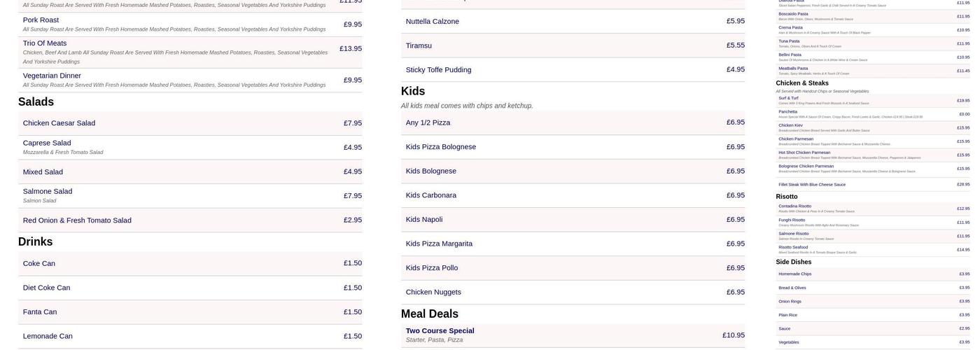Click the Vegetarian Dinner item
Viewport: 980px width, 350px height.
pos(52,76)
